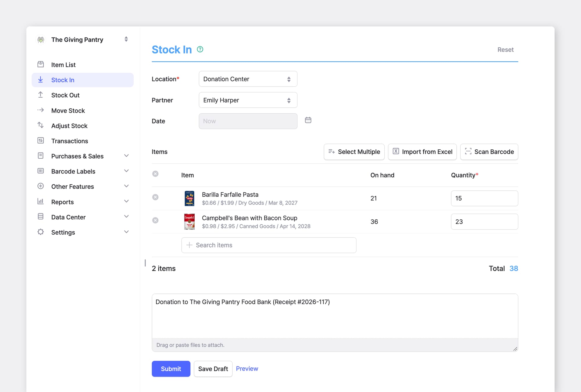Open the Barilla Farfalle Pasta product thumbnail

[x=189, y=198]
